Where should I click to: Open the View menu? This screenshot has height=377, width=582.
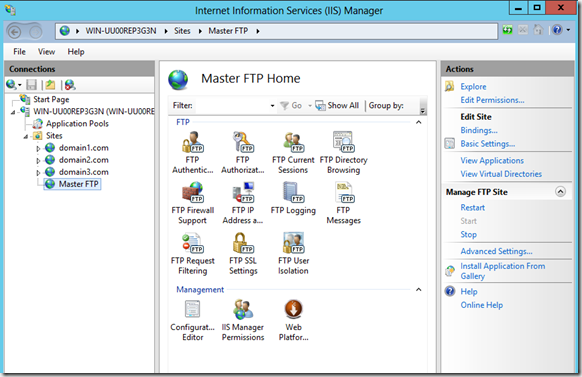[46, 52]
